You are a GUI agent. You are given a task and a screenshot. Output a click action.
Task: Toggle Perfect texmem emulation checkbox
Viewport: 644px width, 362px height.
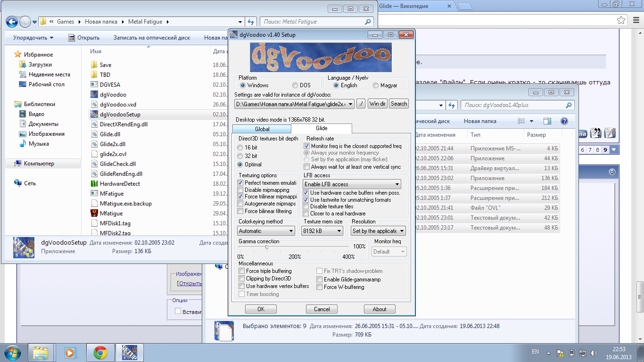point(240,183)
